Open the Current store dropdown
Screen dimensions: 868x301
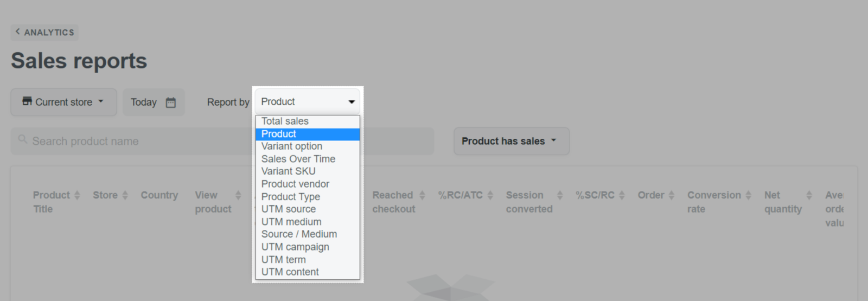tap(63, 102)
